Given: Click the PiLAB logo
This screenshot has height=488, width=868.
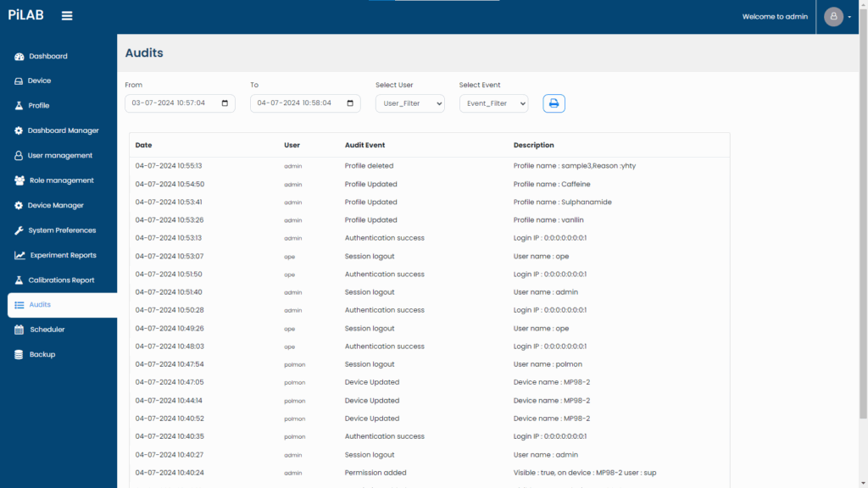Looking at the screenshot, I should (x=25, y=15).
